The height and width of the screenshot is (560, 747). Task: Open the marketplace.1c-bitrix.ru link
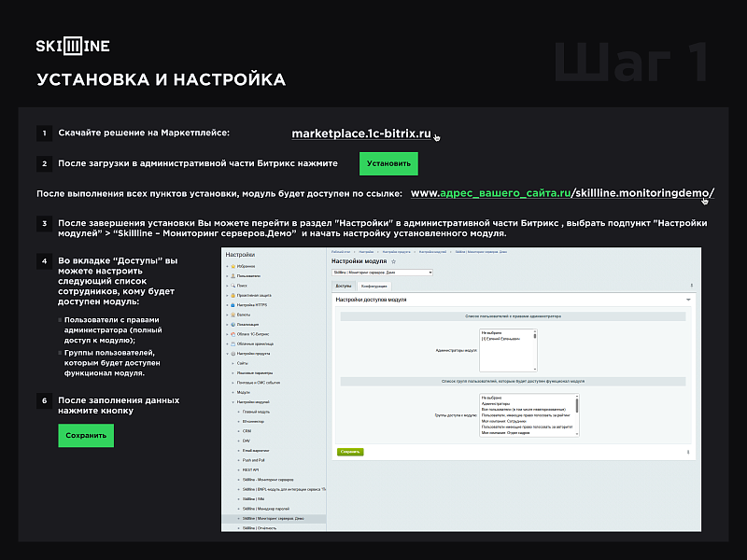pyautogui.click(x=361, y=133)
